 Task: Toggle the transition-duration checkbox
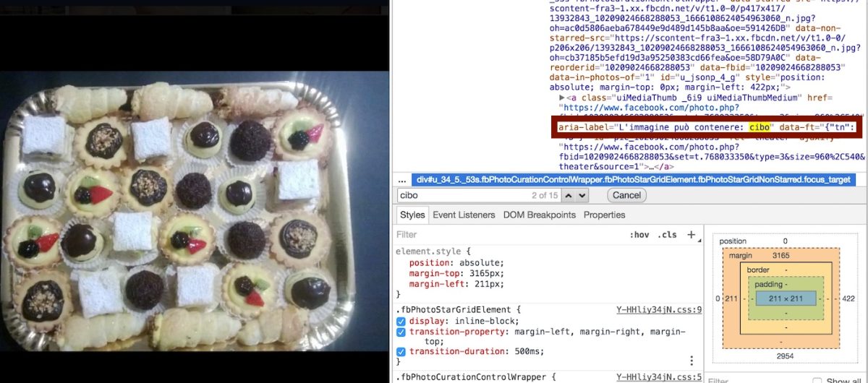[x=401, y=351]
